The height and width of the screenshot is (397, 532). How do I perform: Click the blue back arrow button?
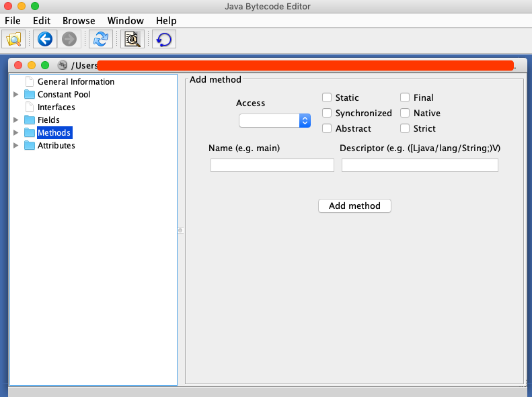tap(45, 40)
